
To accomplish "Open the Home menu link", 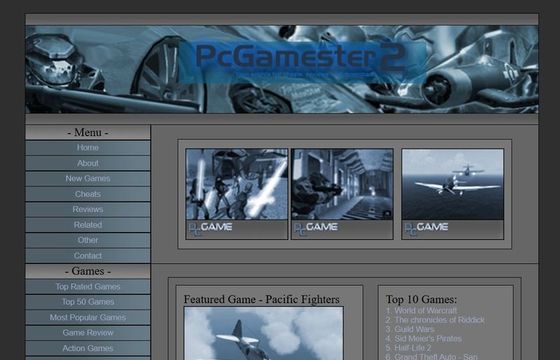I will click(88, 148).
